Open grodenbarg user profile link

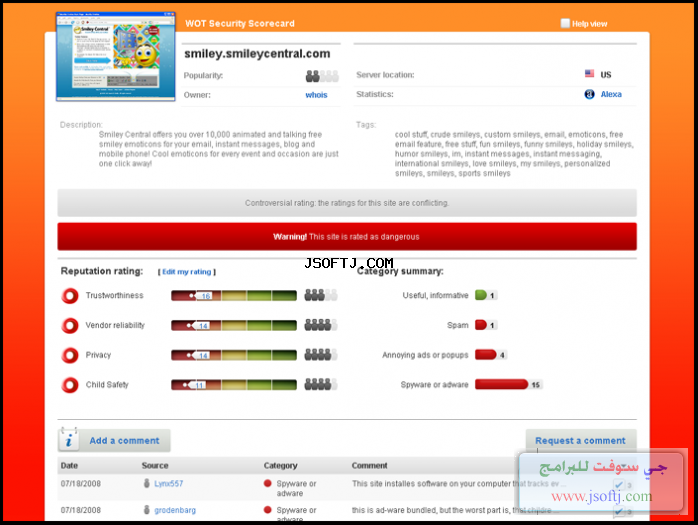[175, 510]
